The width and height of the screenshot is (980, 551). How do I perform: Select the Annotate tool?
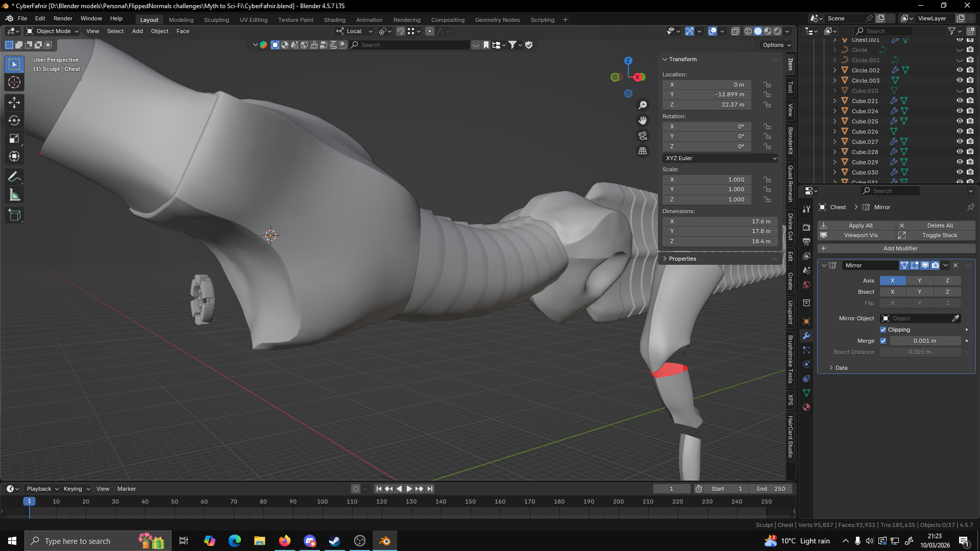coord(14,177)
